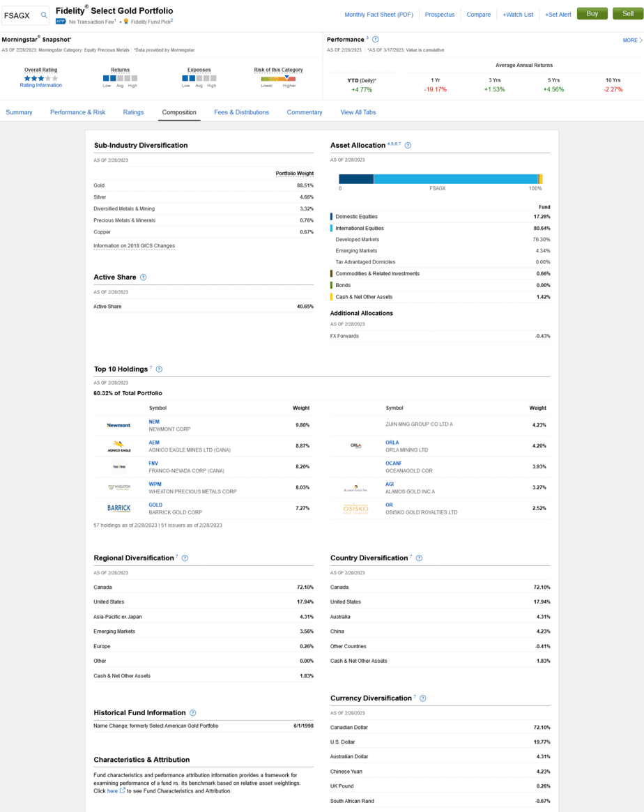The height and width of the screenshot is (812, 644).
Task: Open Currency Diversification help icon
Action: tap(423, 698)
